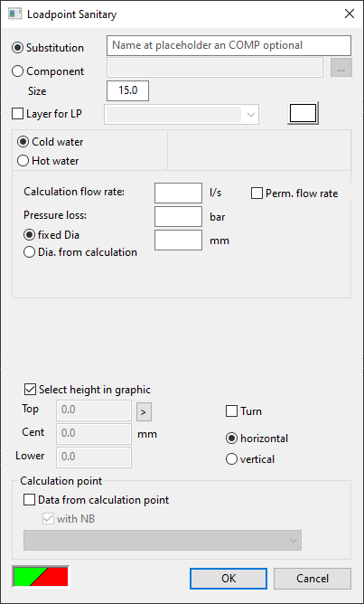The width and height of the screenshot is (364, 604).
Task: Select the Component radio option
Action: coord(48,71)
